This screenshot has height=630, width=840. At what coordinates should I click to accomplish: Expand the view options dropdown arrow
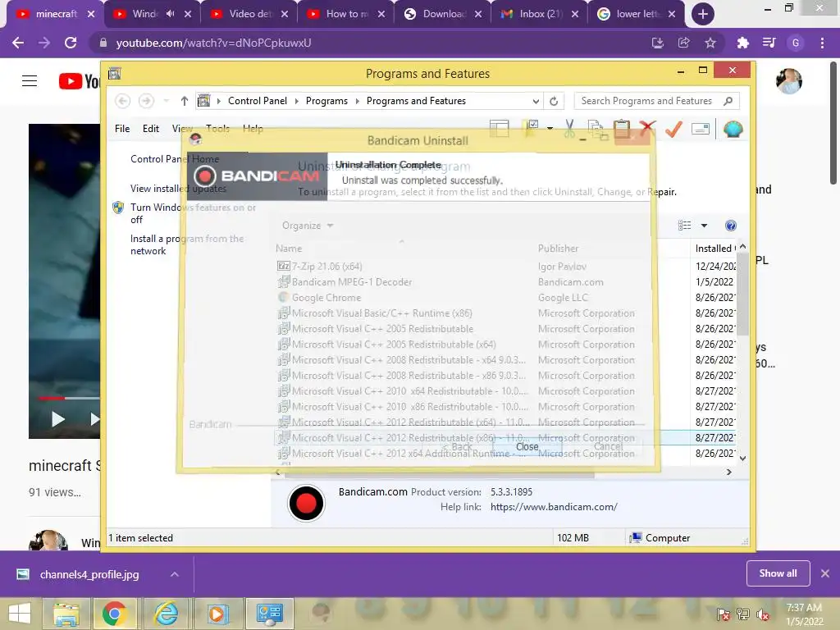(704, 226)
